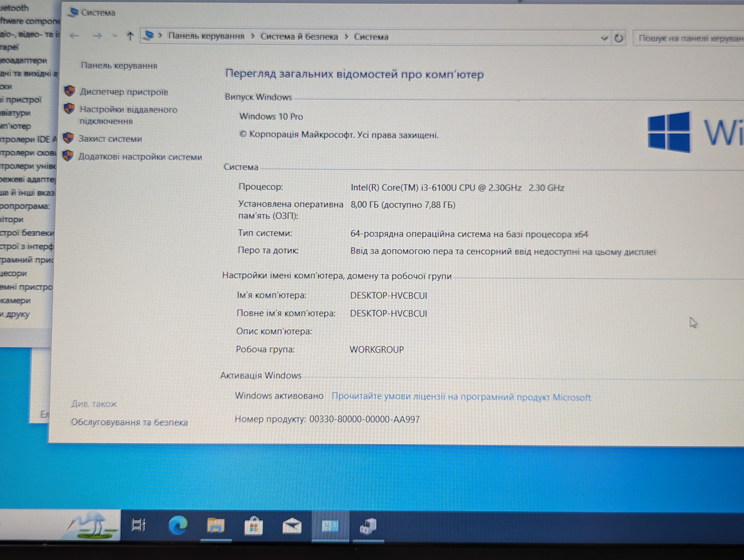The height and width of the screenshot is (560, 744).
Task: Open 'Додаткові настройки системи' link
Action: coord(140,157)
